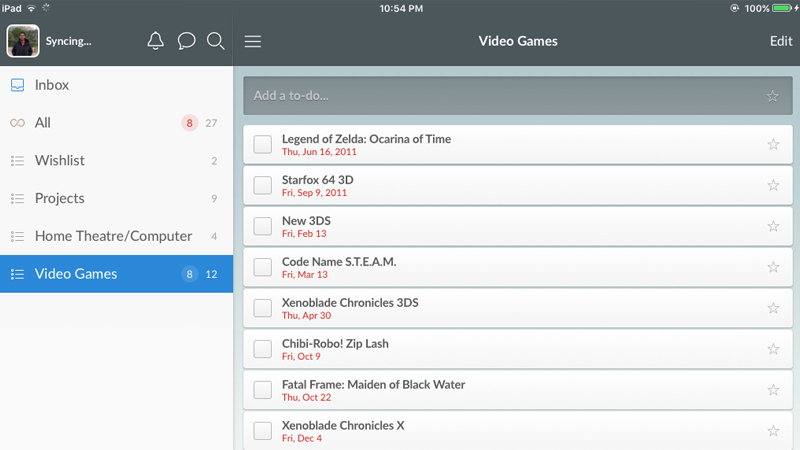This screenshot has width=800, height=450.
Task: Star the Code Name S.T.E.A.M. to-do
Action: [x=773, y=267]
